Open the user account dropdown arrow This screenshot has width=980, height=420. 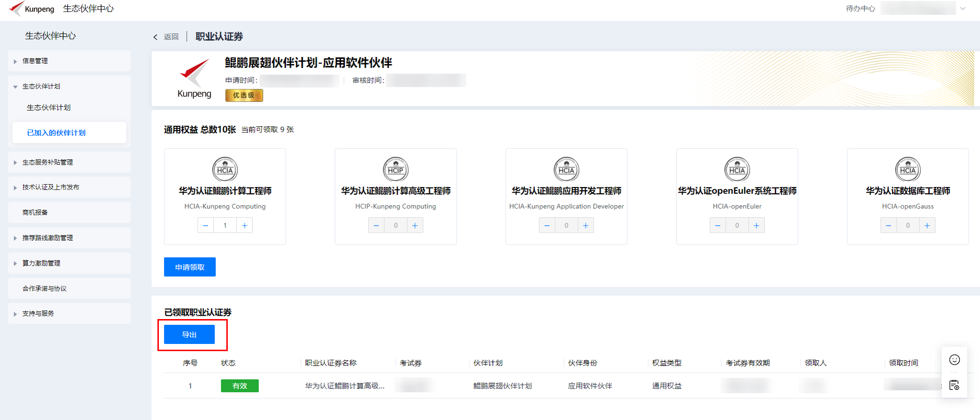963,8
